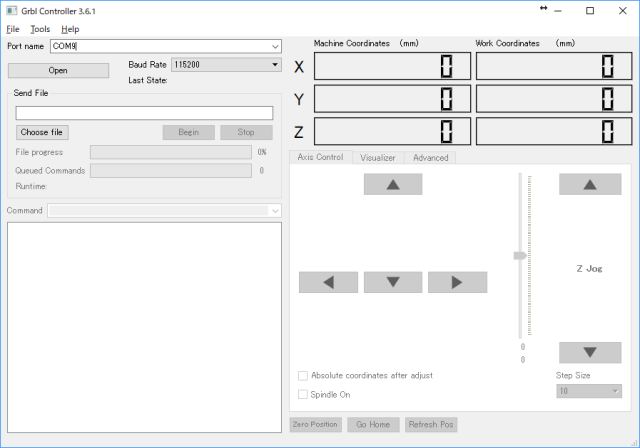Click the Begin button
Viewport: 640px width, 448px height.
189,132
